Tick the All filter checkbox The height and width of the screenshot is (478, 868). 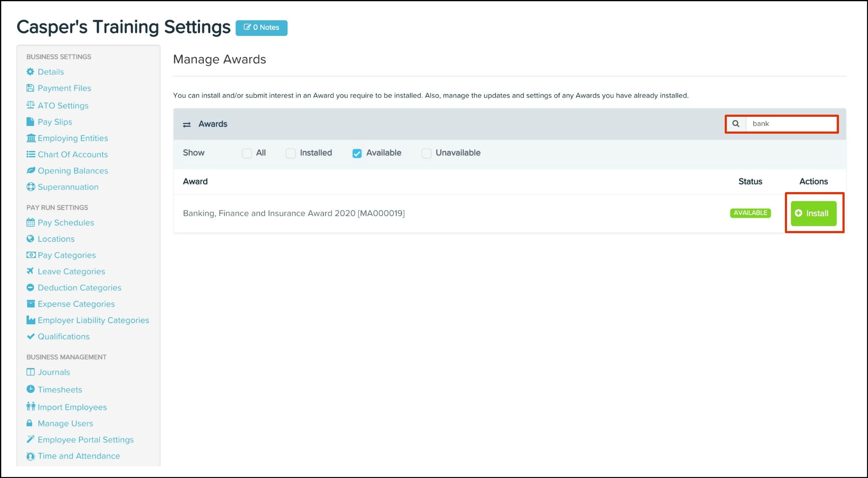click(x=247, y=153)
